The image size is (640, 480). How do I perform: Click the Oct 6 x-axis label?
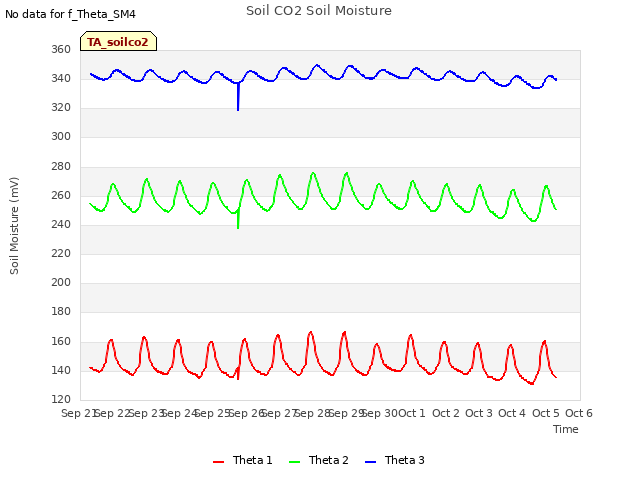(579, 413)
